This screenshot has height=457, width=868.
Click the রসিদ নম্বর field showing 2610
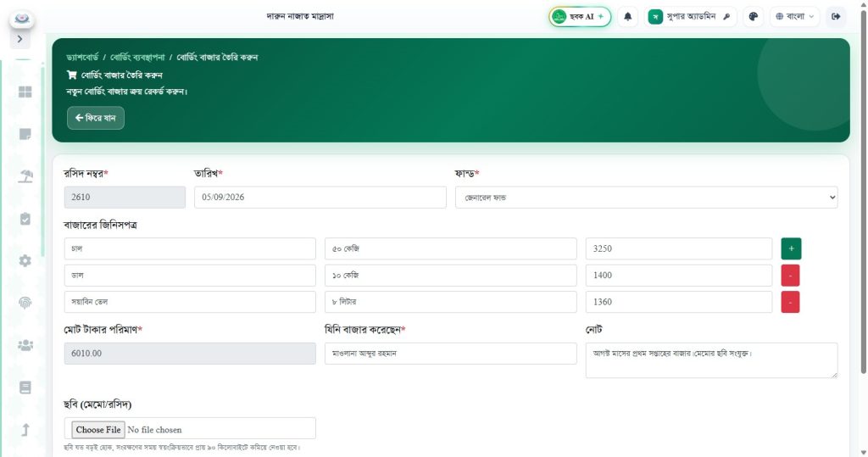pos(125,198)
